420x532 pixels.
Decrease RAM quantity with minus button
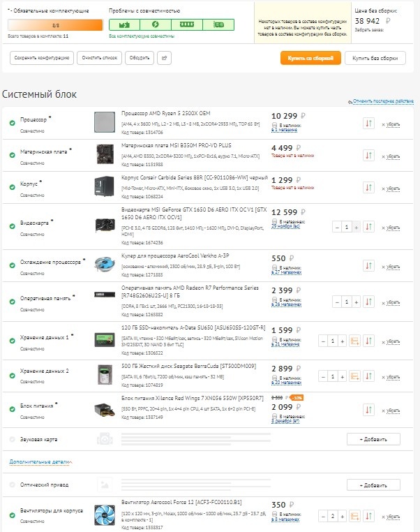[337, 302]
